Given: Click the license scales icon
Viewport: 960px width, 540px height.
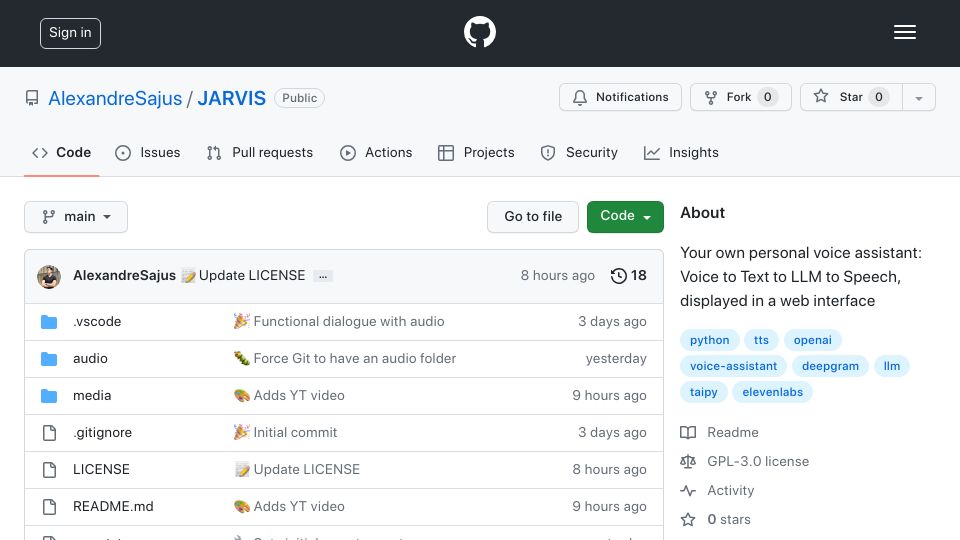Looking at the screenshot, I should coord(688,462).
